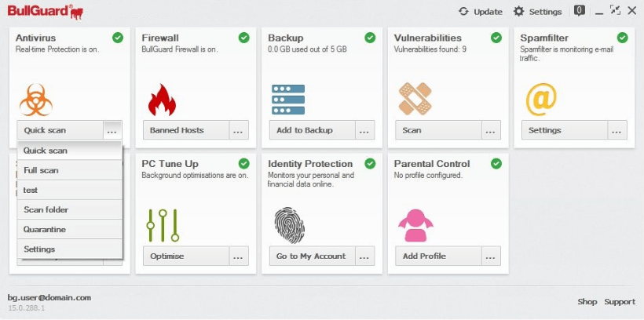
Task: Click the fingerprint Identity Protection icon
Action: pos(290,225)
